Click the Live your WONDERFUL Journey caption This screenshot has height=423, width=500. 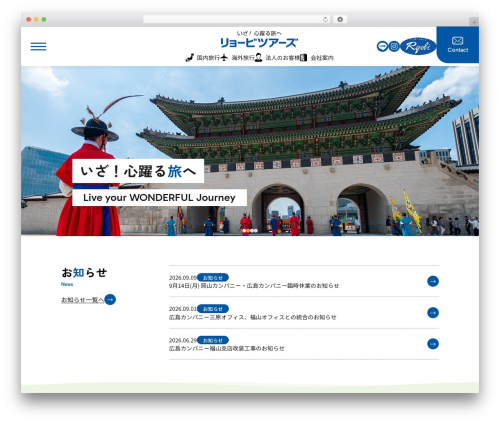pos(159,197)
